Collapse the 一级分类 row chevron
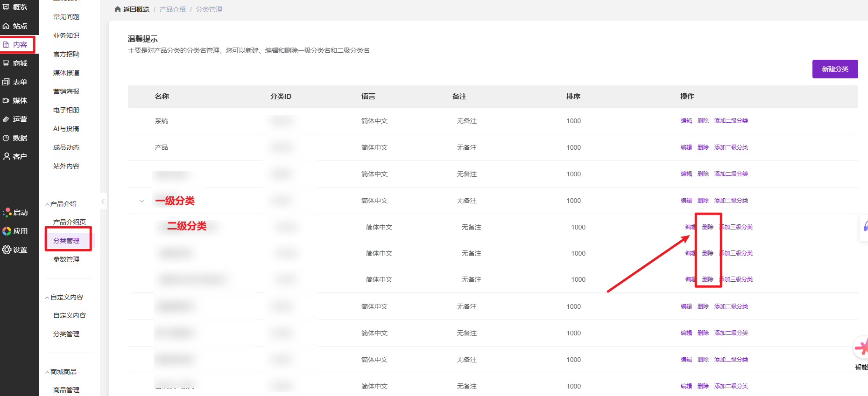This screenshot has height=396, width=868. [141, 201]
